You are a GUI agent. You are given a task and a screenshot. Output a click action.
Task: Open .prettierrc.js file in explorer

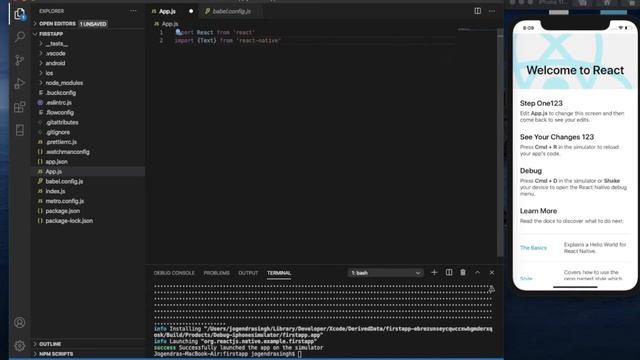(61, 142)
